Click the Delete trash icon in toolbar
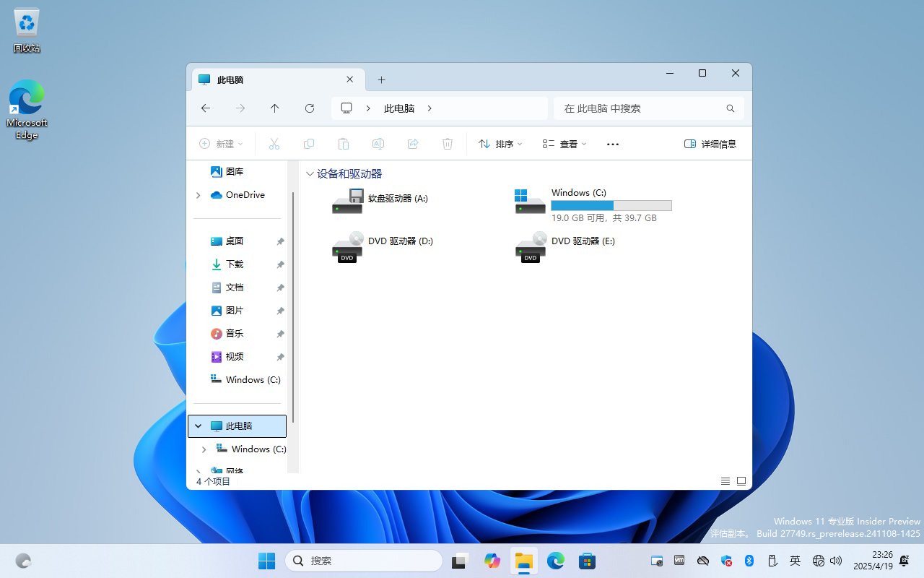 pyautogui.click(x=448, y=144)
